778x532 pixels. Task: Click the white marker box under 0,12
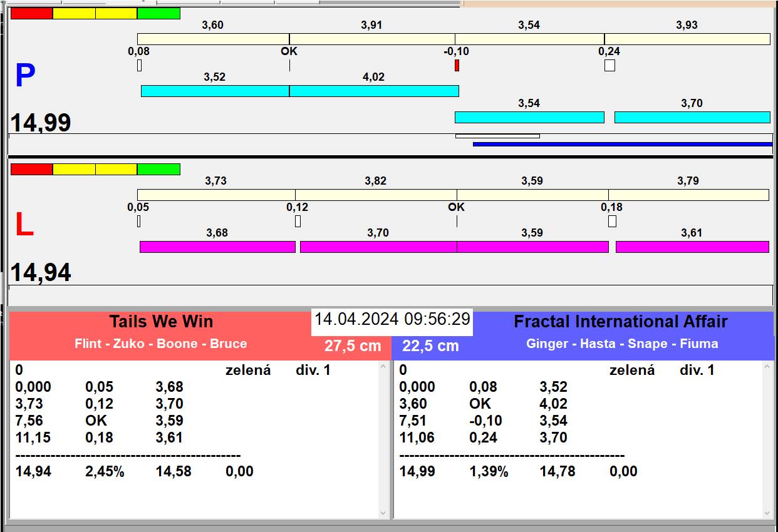298,221
